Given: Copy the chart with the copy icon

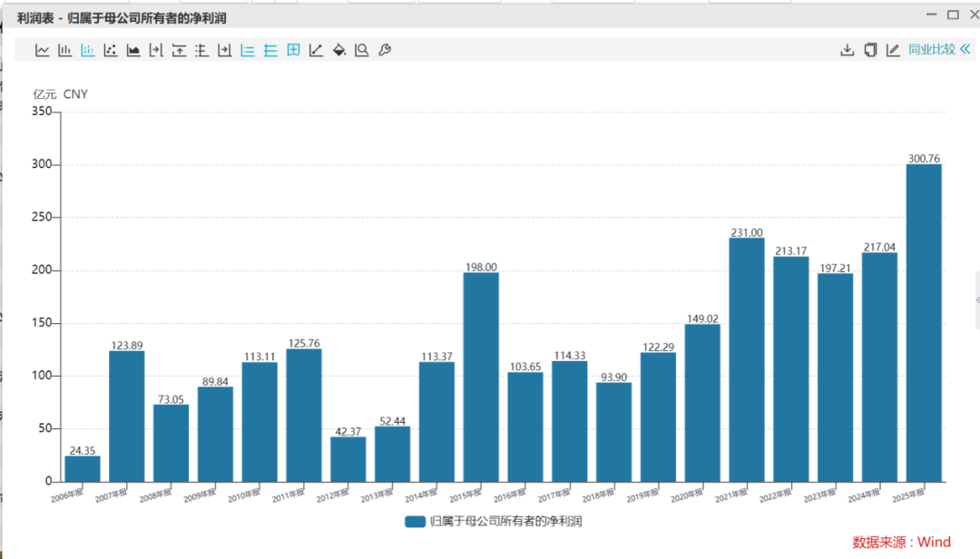Looking at the screenshot, I should [x=870, y=50].
